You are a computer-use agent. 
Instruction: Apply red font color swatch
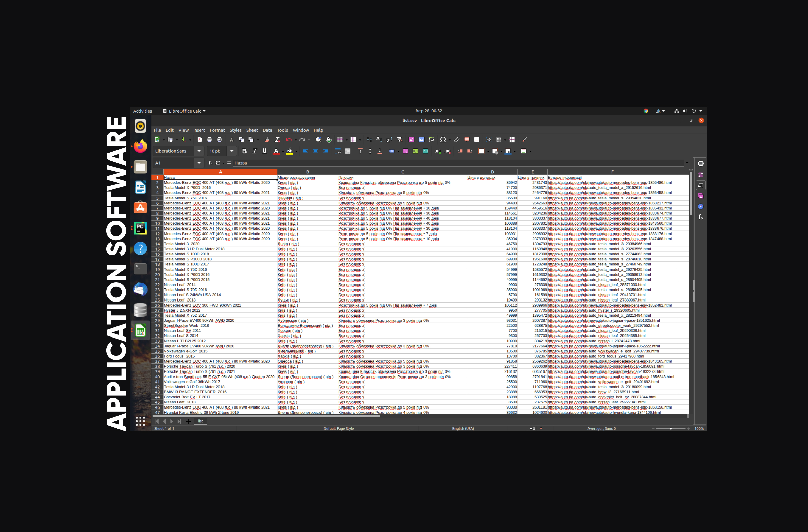click(x=276, y=151)
